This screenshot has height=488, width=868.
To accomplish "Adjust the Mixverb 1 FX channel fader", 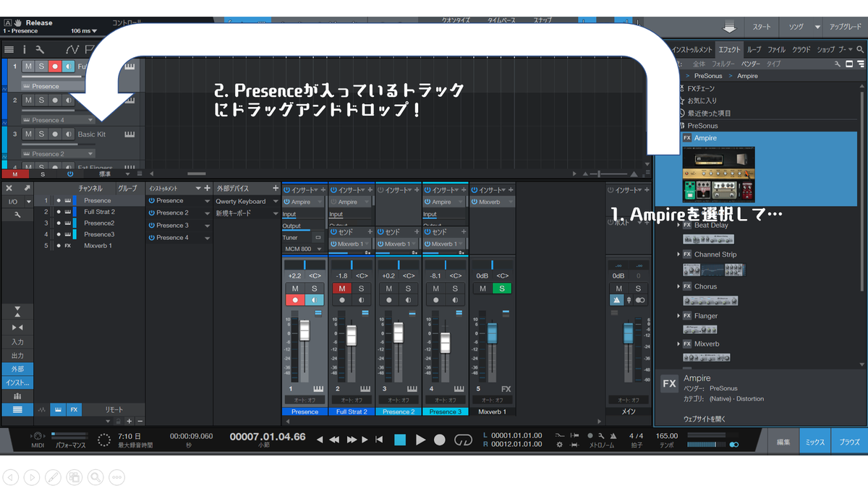I will [x=493, y=333].
